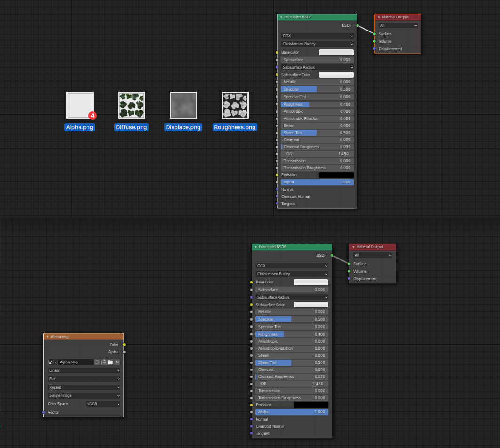Click the Vector input socket of Alpha.png node
500x448 pixels.
44,412
